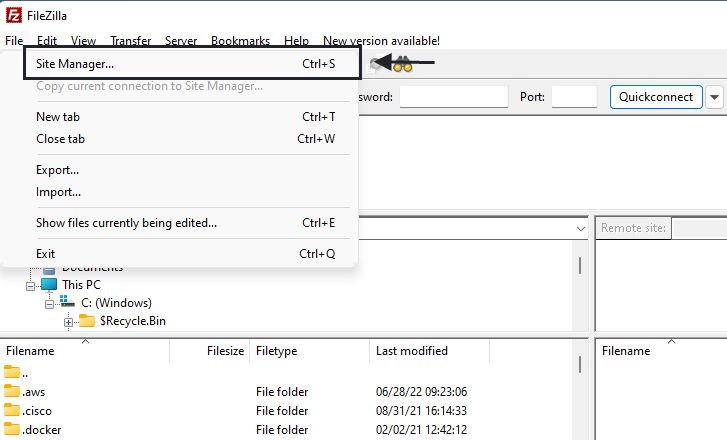Choose Export... from the File menu
Viewport: 727px width, 440px height.
pyautogui.click(x=185, y=170)
